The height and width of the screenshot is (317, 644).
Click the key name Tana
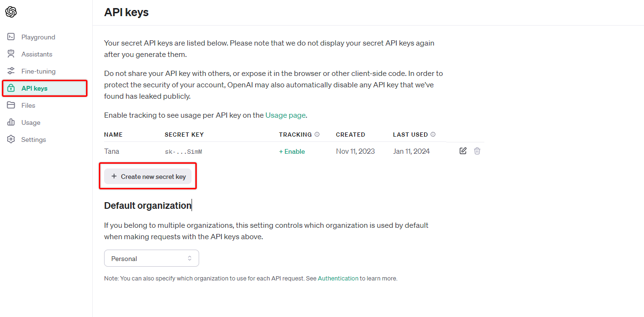(112, 151)
